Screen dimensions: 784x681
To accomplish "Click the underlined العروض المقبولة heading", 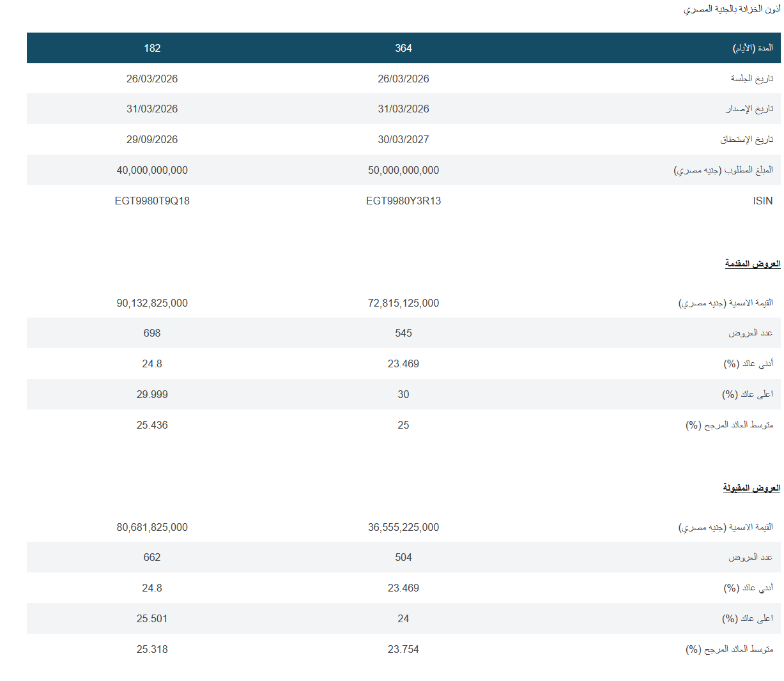I will pyautogui.click(x=751, y=488).
